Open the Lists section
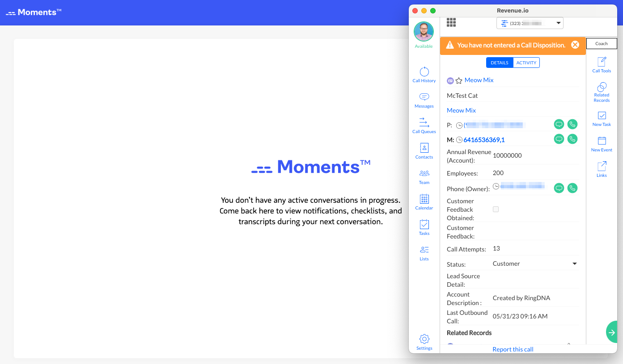Screen dimensions: 623x364 point(424,253)
